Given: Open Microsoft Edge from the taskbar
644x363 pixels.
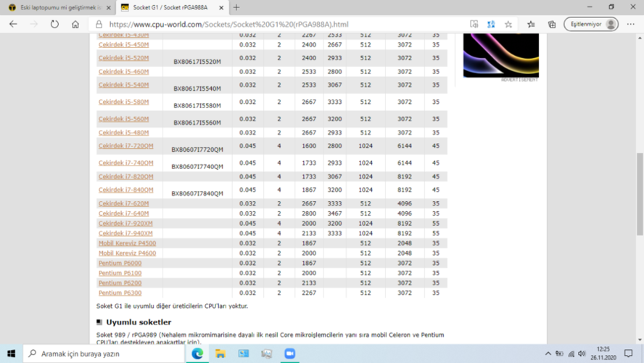Looking at the screenshot, I should point(197,354).
